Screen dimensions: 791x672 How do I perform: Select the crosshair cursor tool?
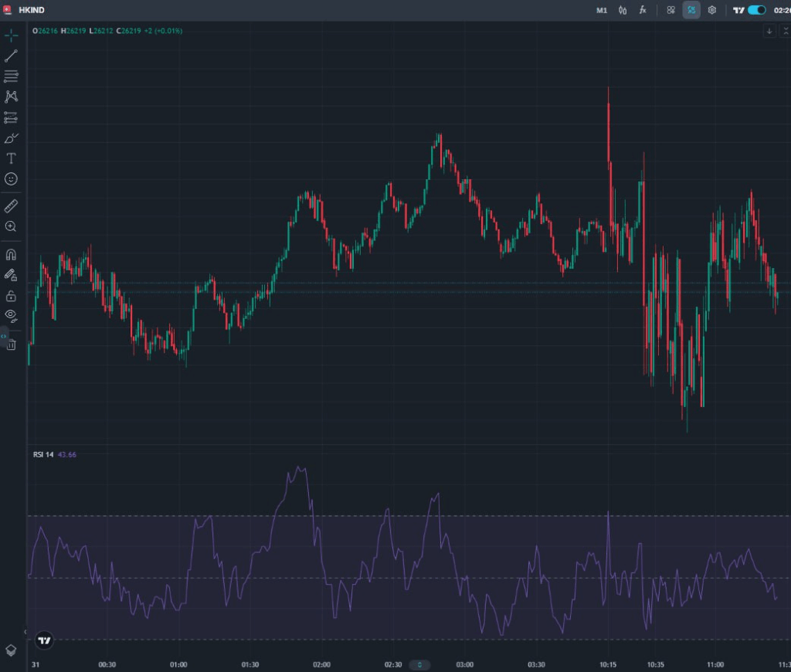11,36
